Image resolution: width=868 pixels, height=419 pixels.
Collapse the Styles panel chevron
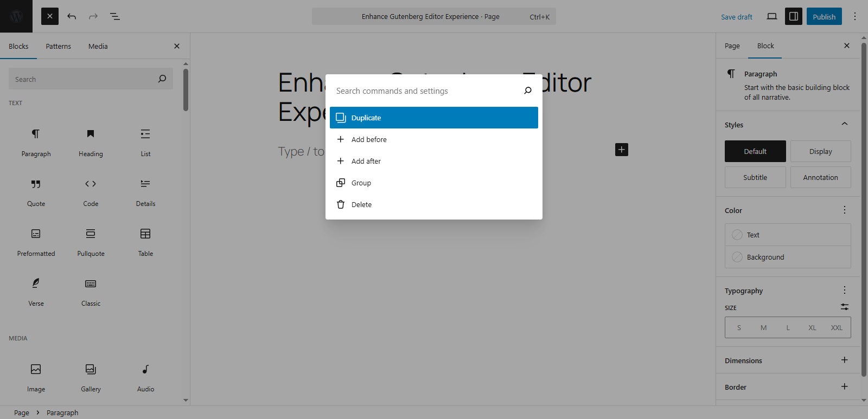click(x=845, y=124)
